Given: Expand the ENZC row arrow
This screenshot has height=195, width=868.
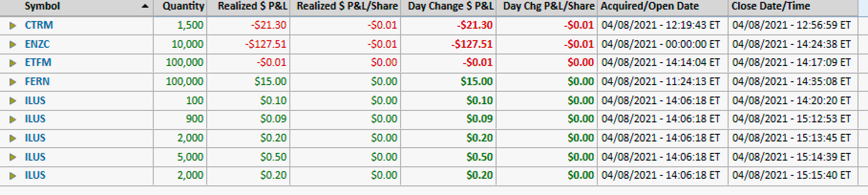Looking at the screenshot, I should tap(13, 44).
